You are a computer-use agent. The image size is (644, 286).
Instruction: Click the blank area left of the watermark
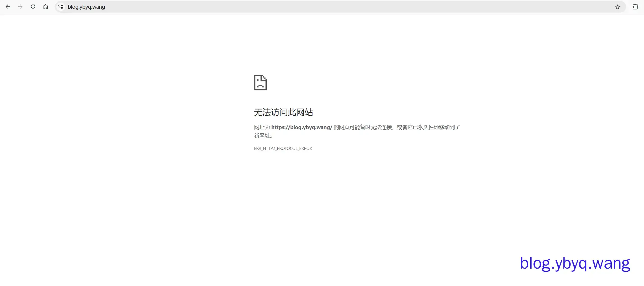point(421,264)
